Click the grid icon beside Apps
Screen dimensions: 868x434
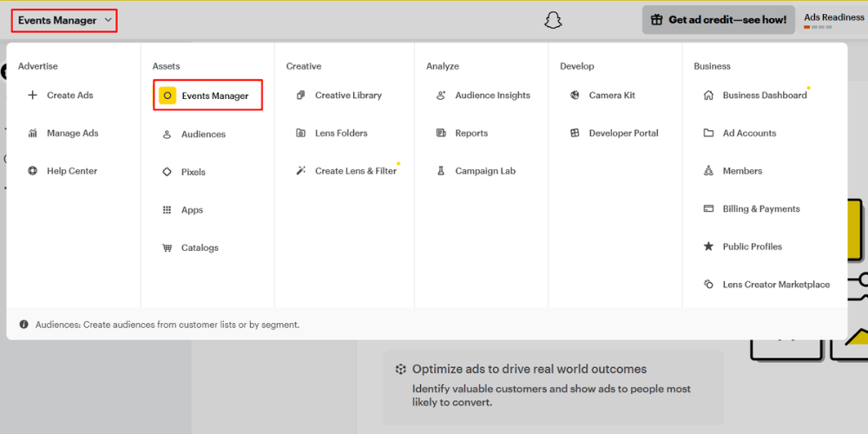click(167, 210)
